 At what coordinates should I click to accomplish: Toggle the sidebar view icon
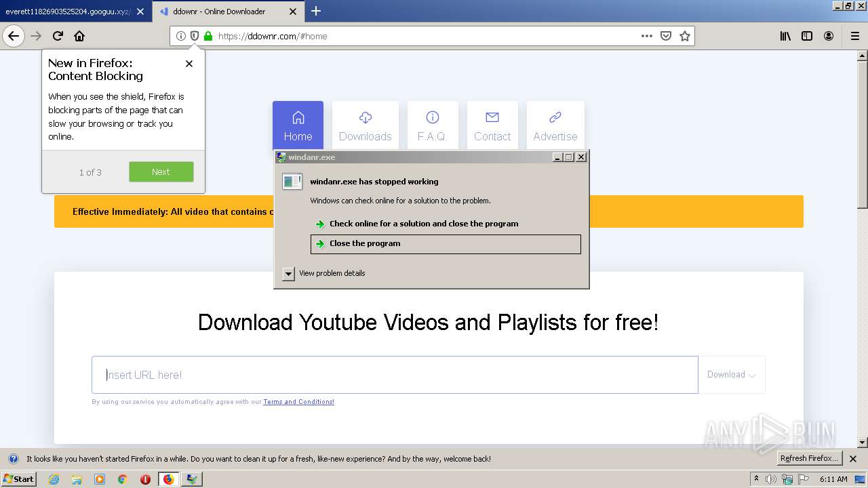(807, 36)
